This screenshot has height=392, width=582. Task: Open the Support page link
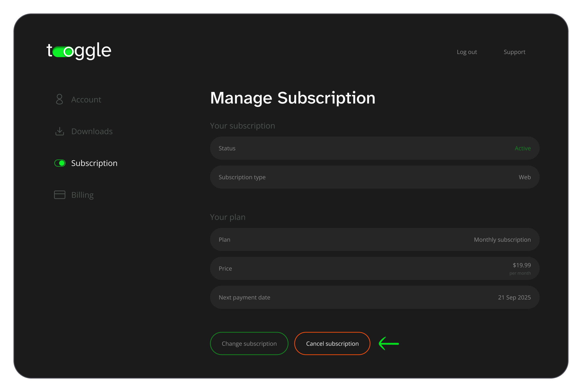tap(515, 52)
